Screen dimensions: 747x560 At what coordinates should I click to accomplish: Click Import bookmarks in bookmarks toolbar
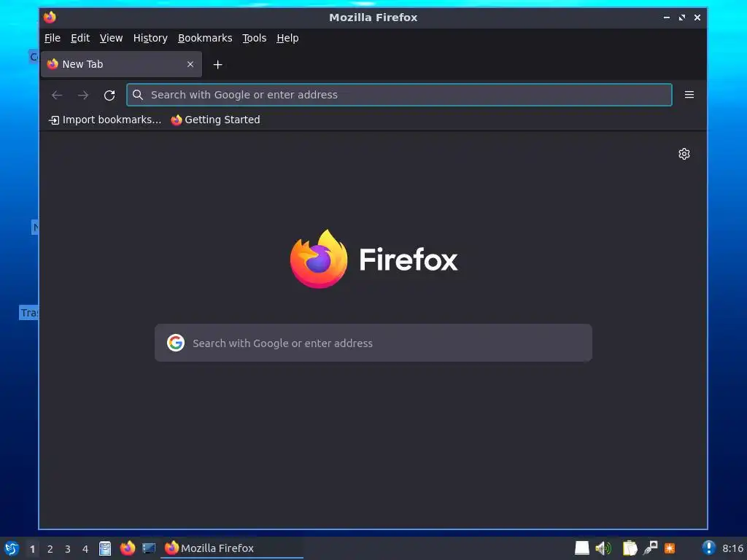[105, 120]
